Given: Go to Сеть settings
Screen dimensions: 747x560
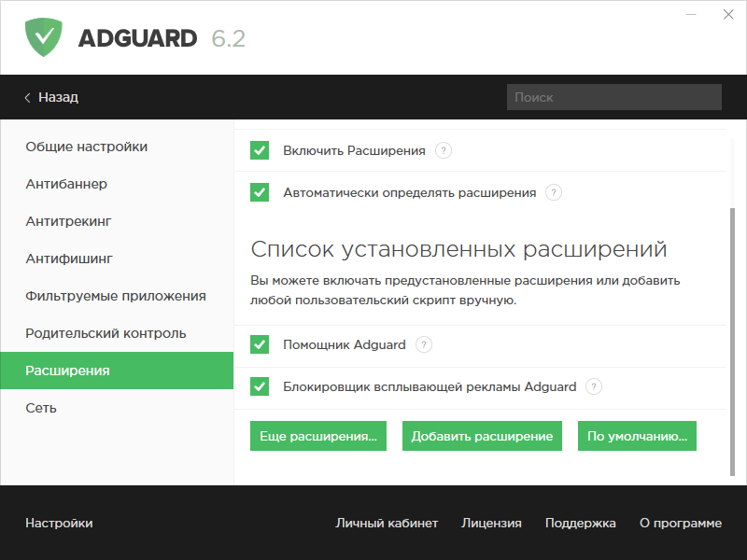Looking at the screenshot, I should click(117, 408).
